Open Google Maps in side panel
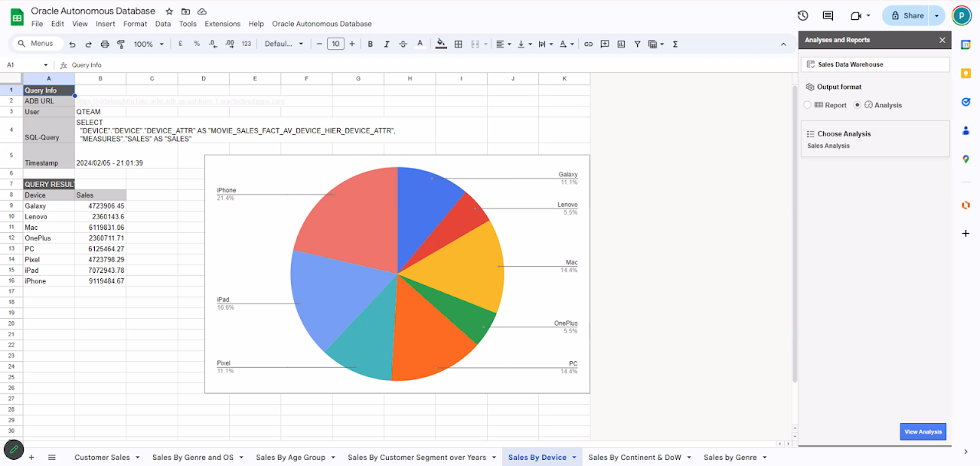This screenshot has height=466, width=980. point(965,159)
